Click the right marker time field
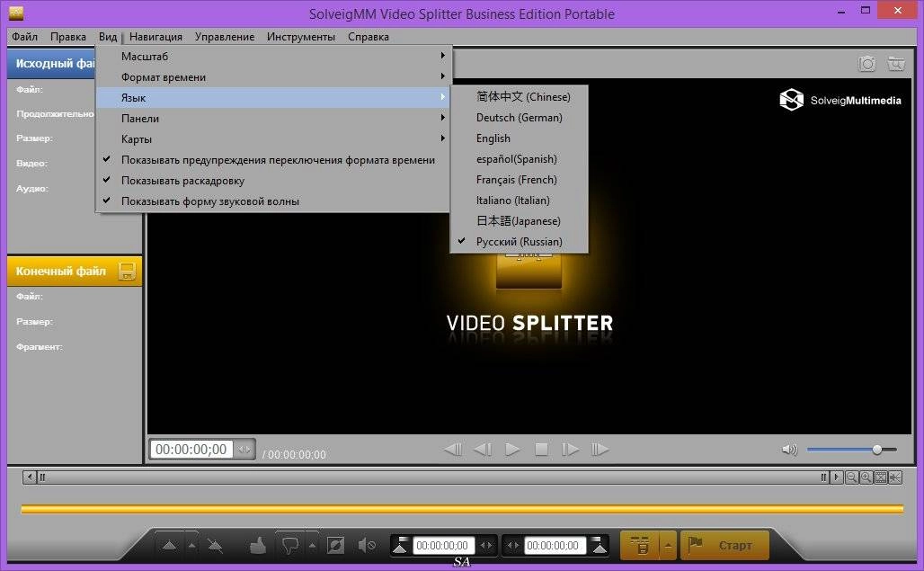 coord(554,546)
